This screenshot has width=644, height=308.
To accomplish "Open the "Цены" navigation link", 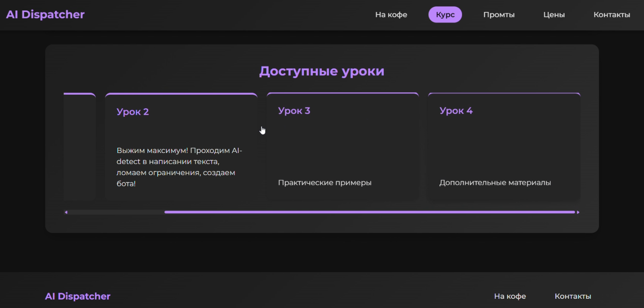I will click(x=554, y=14).
